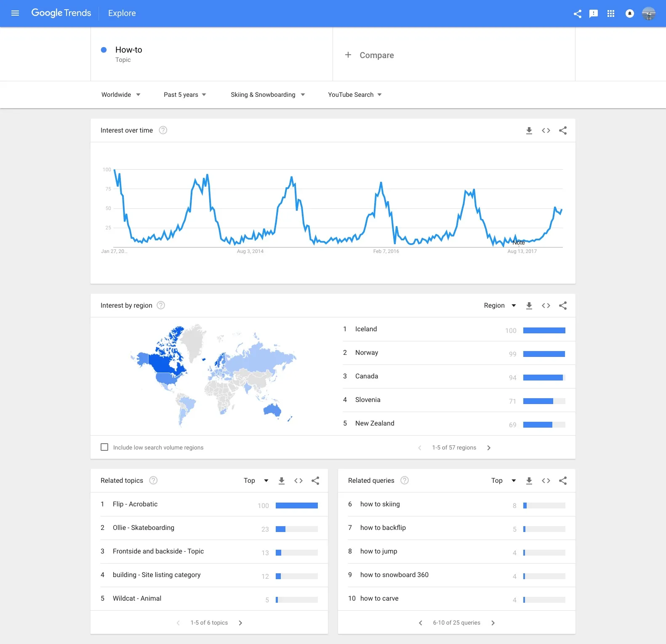Click the blue How-to color dot
This screenshot has width=666, height=644.
(x=104, y=50)
